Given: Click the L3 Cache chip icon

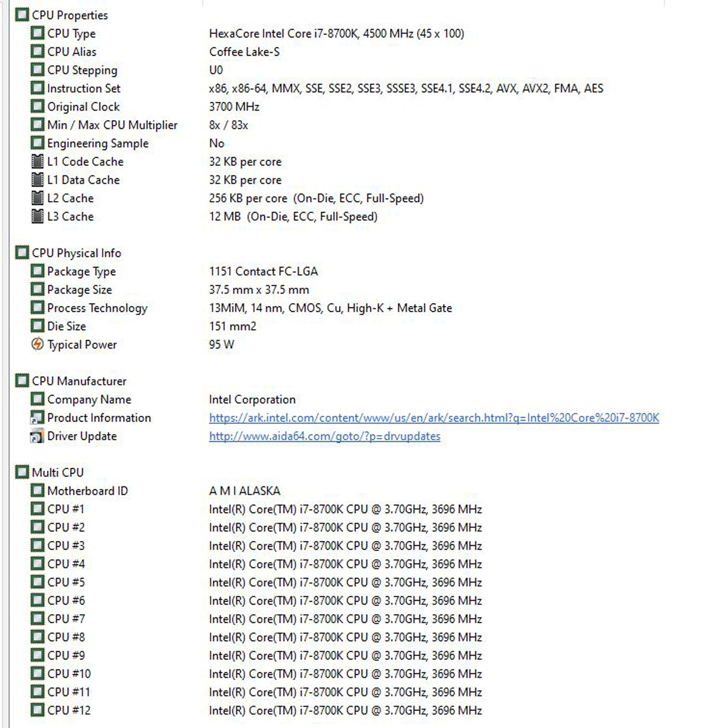Looking at the screenshot, I should [x=37, y=216].
